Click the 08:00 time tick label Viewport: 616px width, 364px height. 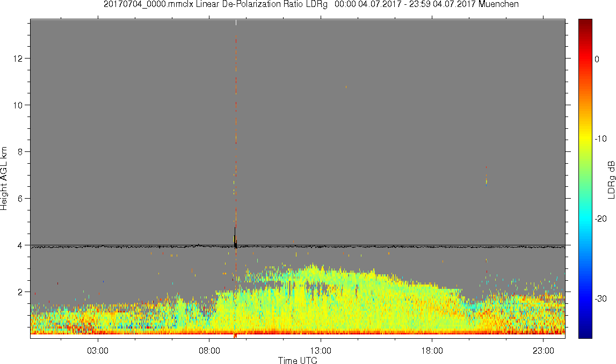pos(209,351)
